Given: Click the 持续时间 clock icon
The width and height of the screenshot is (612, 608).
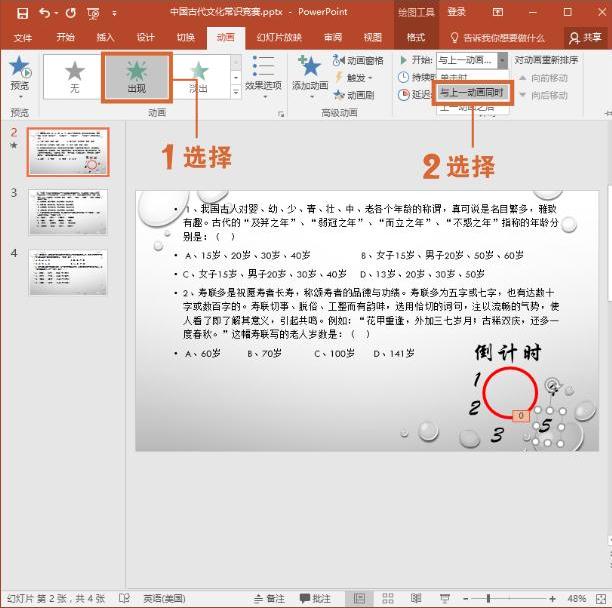Looking at the screenshot, I should (x=403, y=77).
